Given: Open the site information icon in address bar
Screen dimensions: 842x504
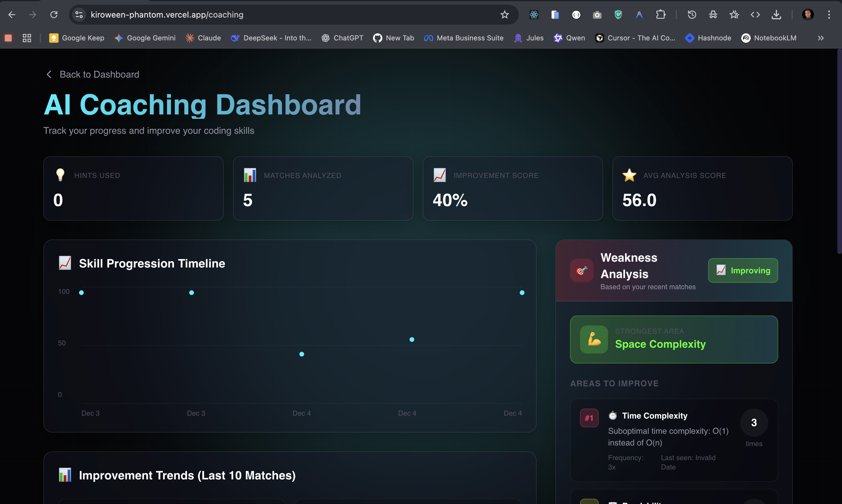Looking at the screenshot, I should (79, 15).
